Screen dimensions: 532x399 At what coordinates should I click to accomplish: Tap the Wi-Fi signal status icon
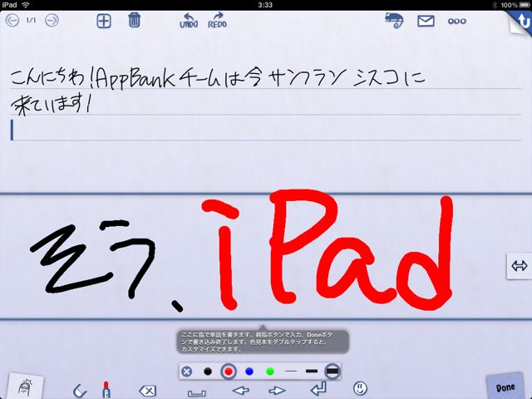tap(25, 5)
